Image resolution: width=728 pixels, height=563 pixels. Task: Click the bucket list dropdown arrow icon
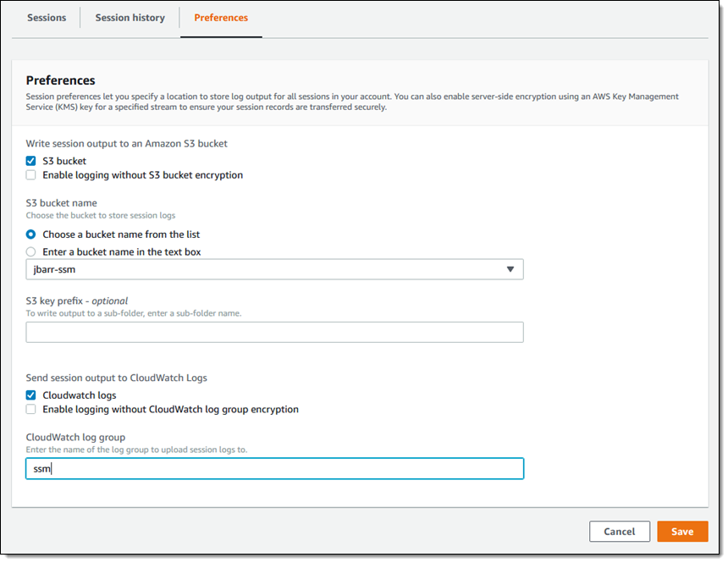point(510,269)
